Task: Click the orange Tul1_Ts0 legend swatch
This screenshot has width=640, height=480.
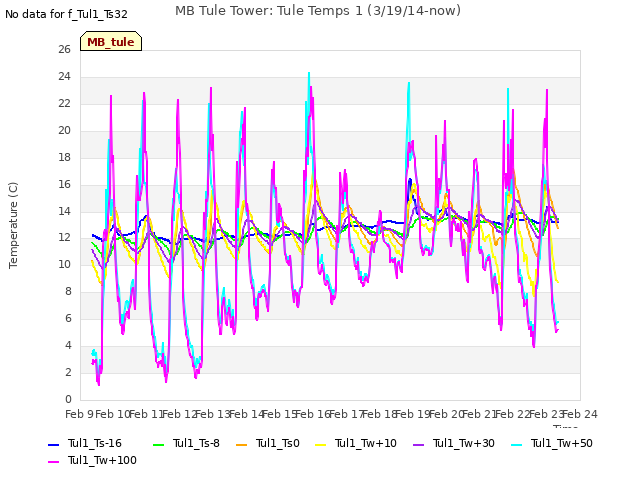Action: click(x=242, y=444)
